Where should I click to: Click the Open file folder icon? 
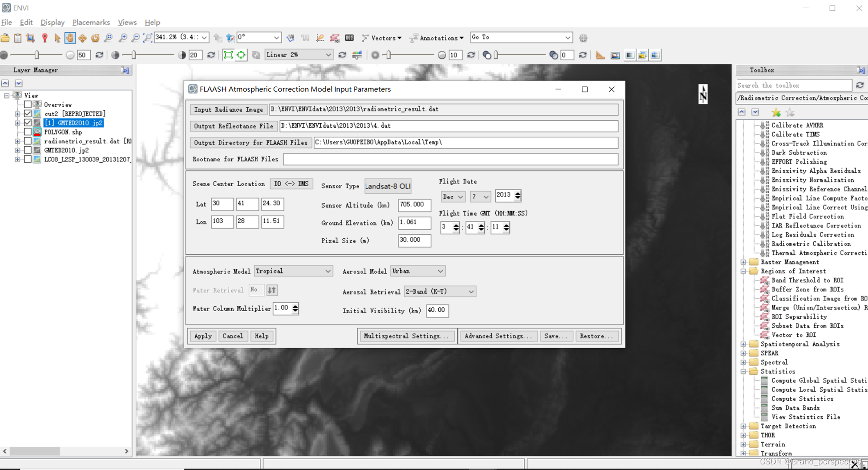point(5,38)
